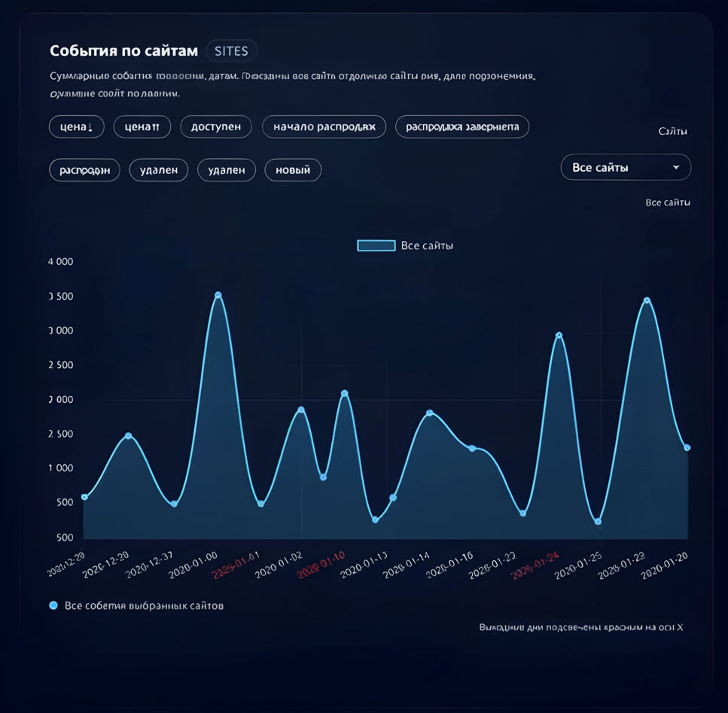Click the bottom legend text about selected sites
The height and width of the screenshot is (713, 728).
pos(144,606)
